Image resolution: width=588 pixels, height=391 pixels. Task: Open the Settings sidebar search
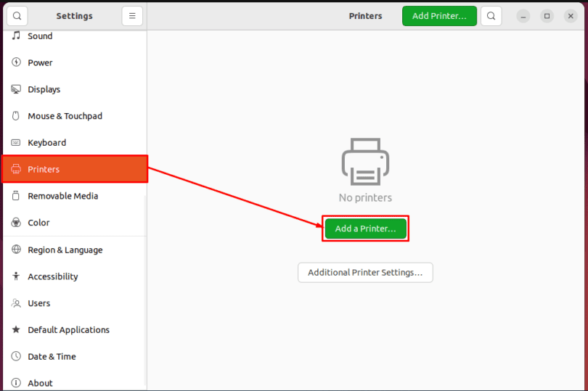[x=17, y=16]
